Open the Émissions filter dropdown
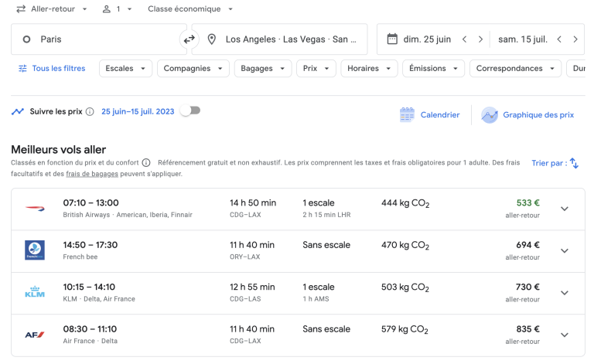Viewport: 594px width, 364px height. coord(434,69)
